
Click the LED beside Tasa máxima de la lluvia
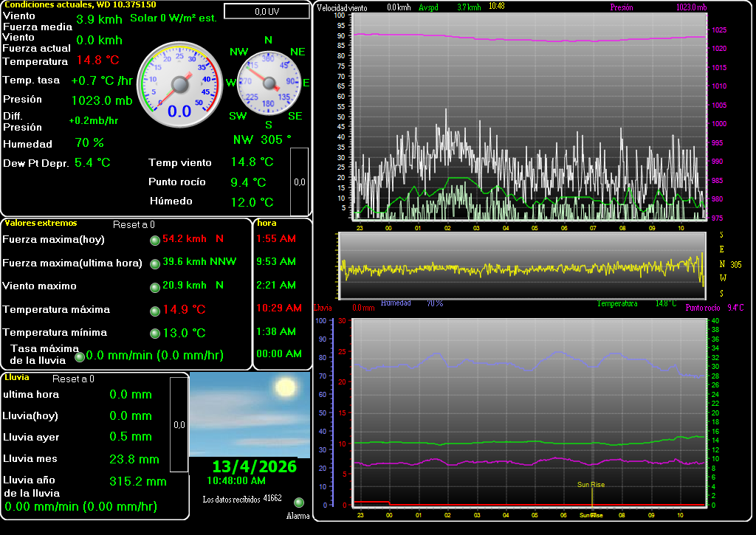coord(80,357)
